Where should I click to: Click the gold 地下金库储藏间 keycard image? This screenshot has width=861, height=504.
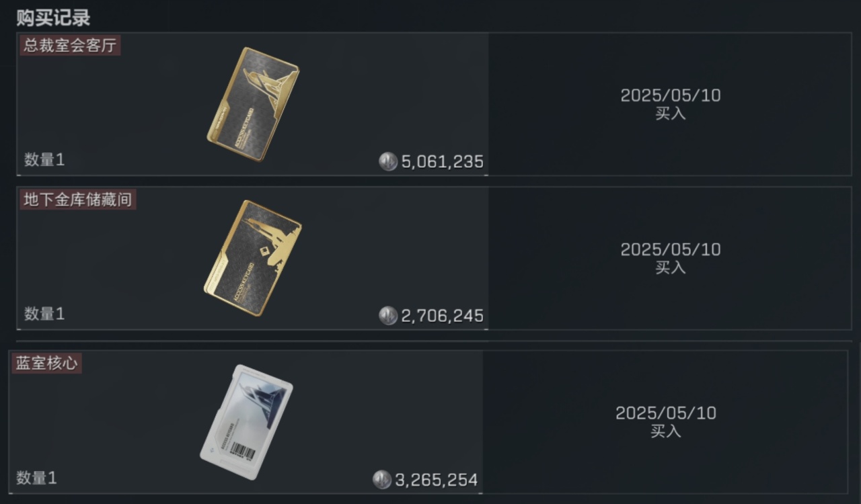[x=252, y=257]
